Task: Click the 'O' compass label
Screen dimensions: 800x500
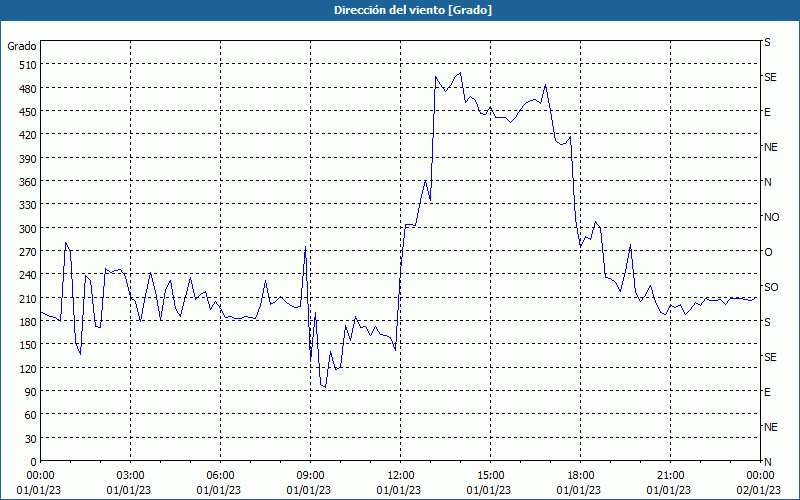Action: click(768, 252)
